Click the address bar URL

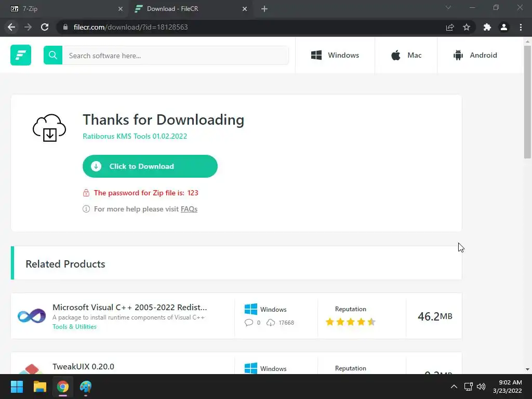pyautogui.click(x=130, y=27)
